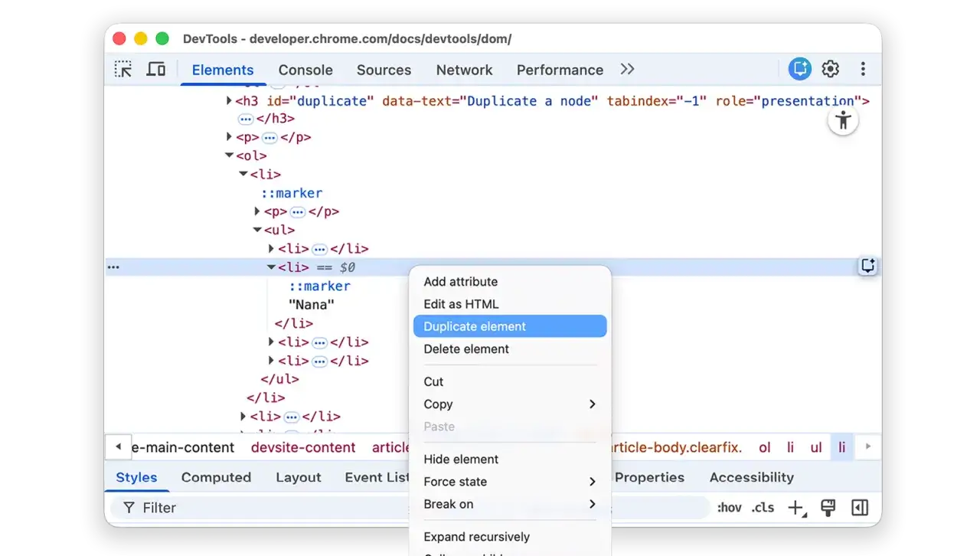Add a new style rule with plus icon

[797, 508]
